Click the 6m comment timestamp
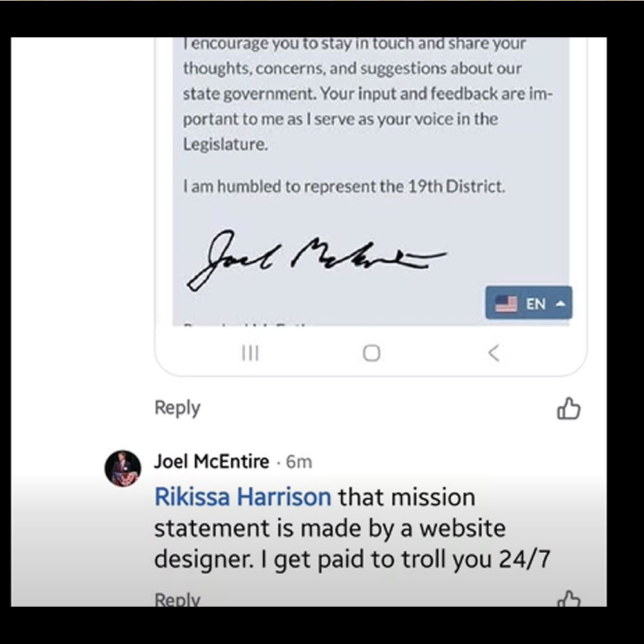644x644 pixels. coord(299,462)
